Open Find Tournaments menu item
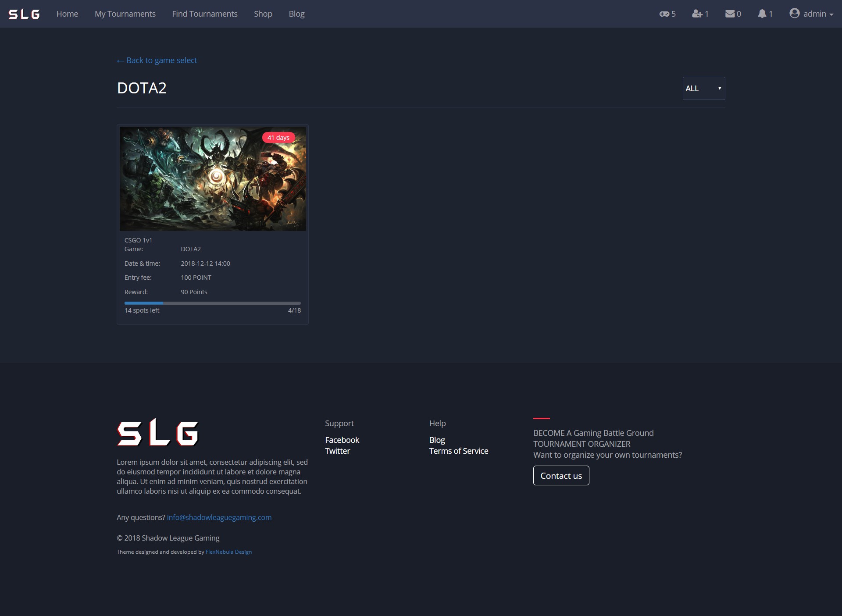The height and width of the screenshot is (616, 842). [x=205, y=14]
